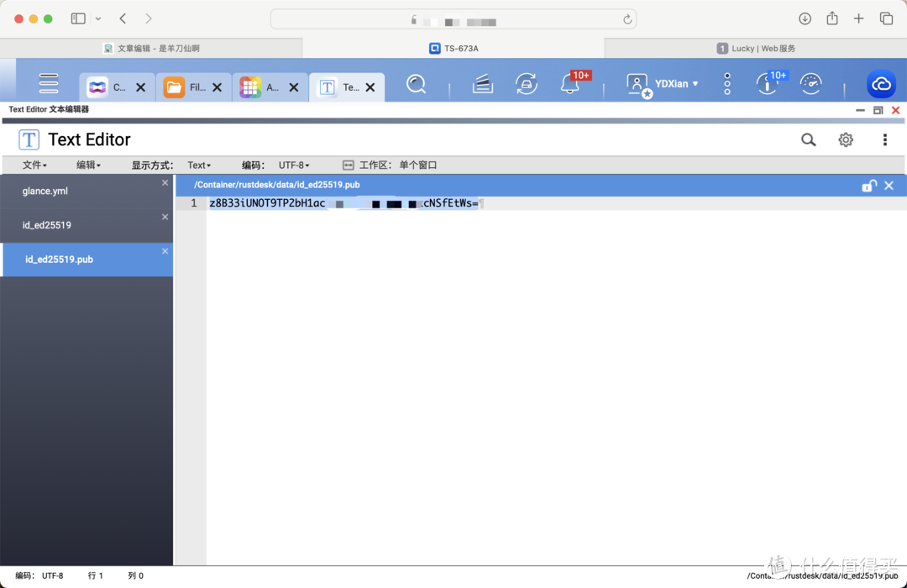Viewport: 907px width, 588px height.
Task: Show Safari tab overview
Action: tap(886, 18)
